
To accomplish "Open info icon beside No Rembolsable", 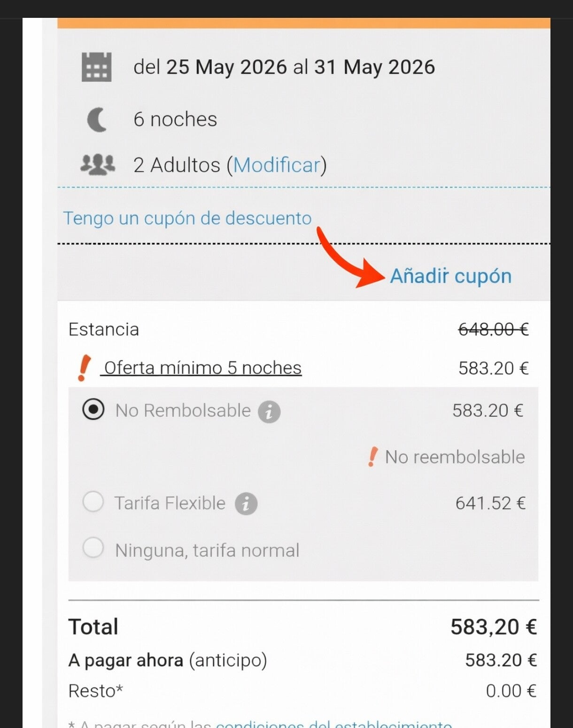I will click(269, 412).
